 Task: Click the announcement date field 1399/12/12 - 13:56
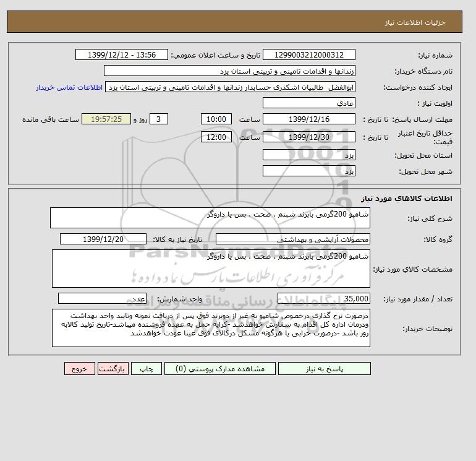coord(122,54)
